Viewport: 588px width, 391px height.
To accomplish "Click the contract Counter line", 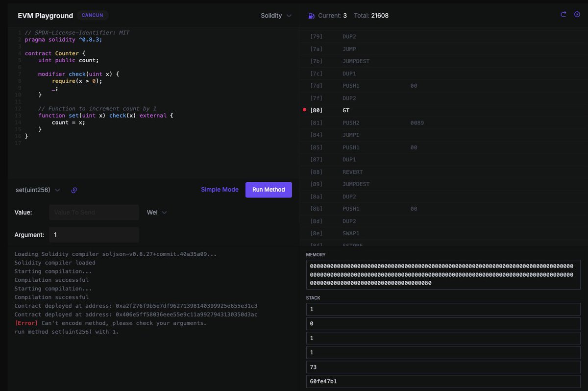I will [55, 53].
